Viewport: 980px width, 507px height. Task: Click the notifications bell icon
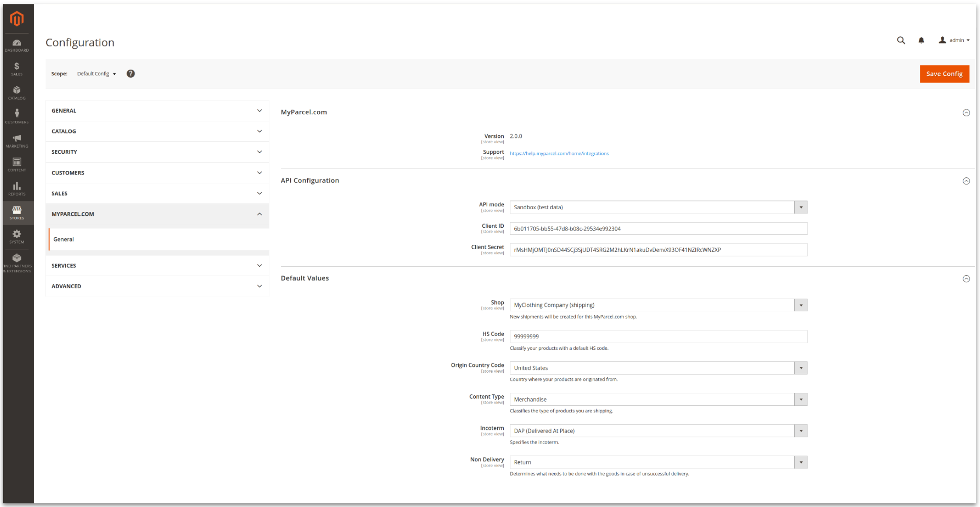(921, 40)
